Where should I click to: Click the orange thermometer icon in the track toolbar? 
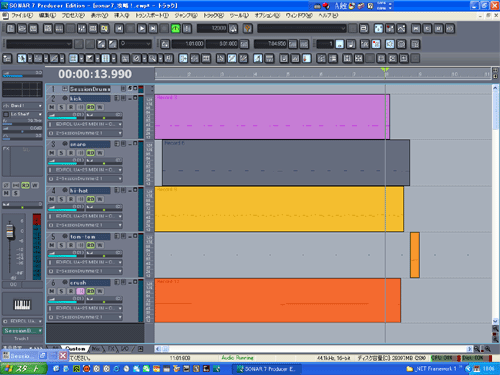(x=306, y=59)
